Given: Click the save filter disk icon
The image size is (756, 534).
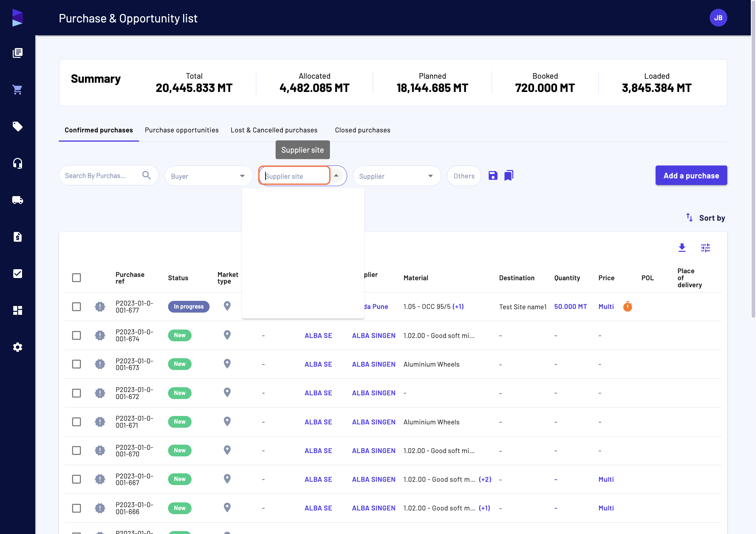Looking at the screenshot, I should (x=493, y=176).
